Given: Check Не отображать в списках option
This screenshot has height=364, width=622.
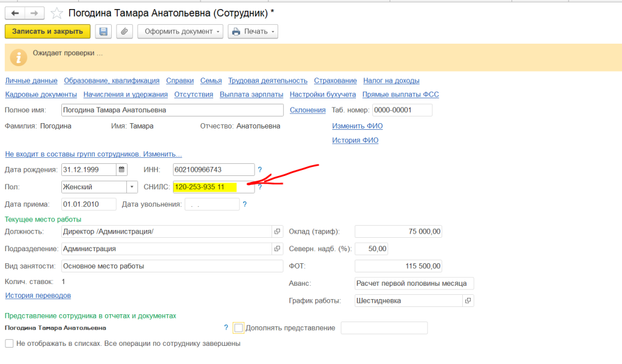Looking at the screenshot, I should click(9, 343).
